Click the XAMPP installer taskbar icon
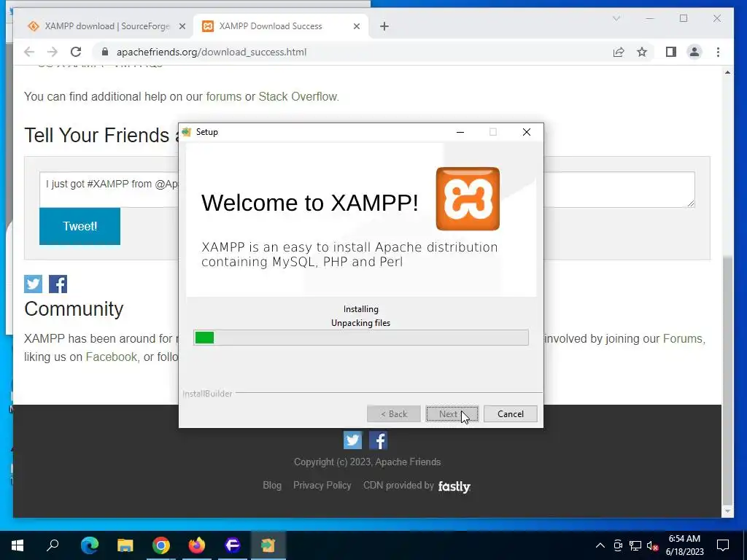The height and width of the screenshot is (560, 747). point(268,545)
